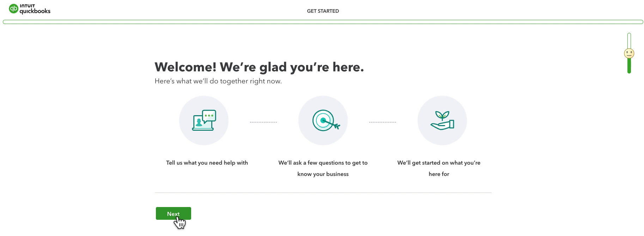The width and height of the screenshot is (644, 236).
Task: Click 'Tell us what you need help with'
Action: coord(207,163)
